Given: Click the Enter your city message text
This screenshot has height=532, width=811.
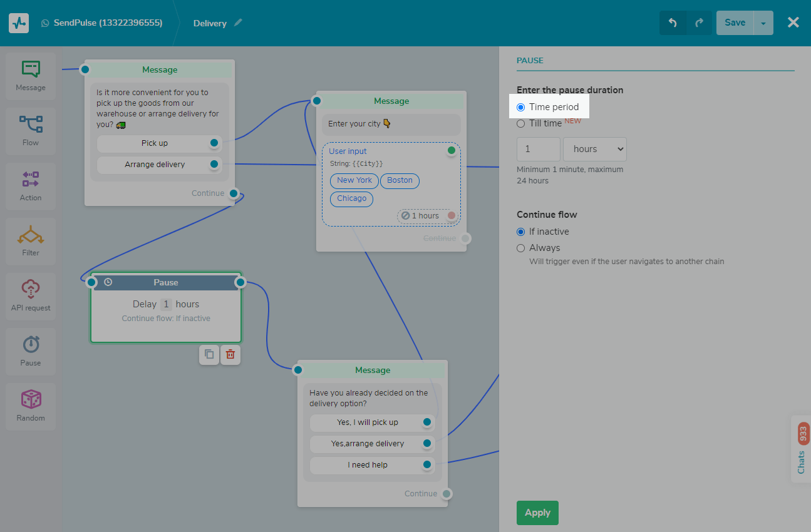Looking at the screenshot, I should tap(359, 124).
